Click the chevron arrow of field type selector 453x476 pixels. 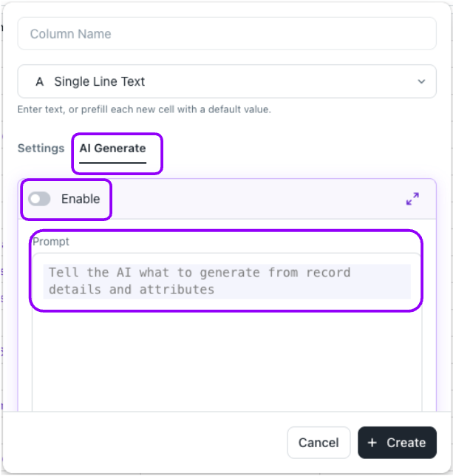[421, 81]
